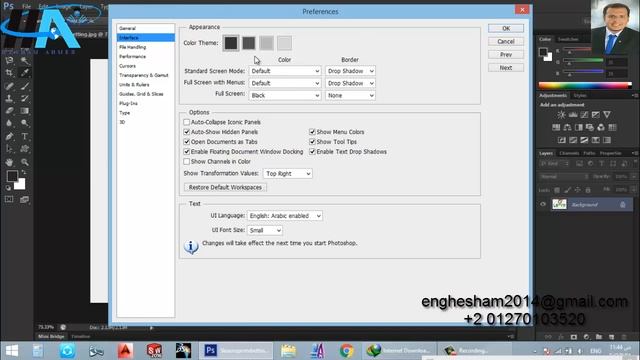Open Full Screen color dropdown showing Black

pos(285,96)
